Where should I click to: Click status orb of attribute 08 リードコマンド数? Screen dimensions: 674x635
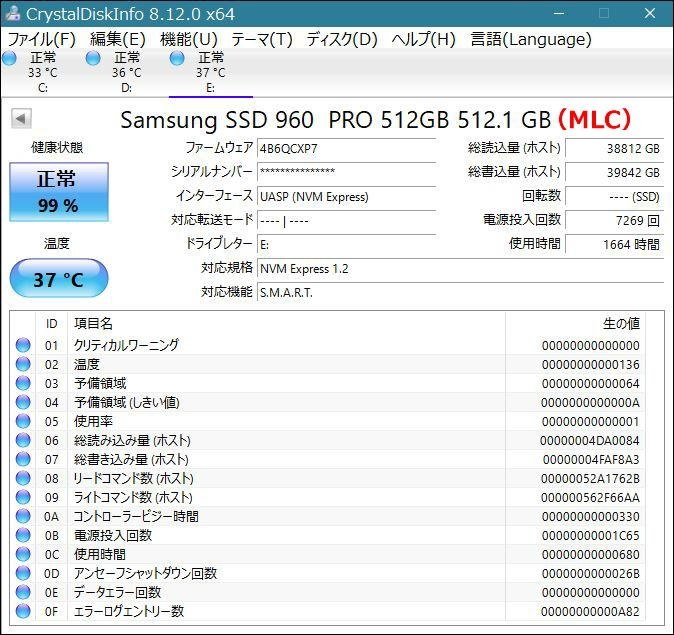click(x=23, y=478)
